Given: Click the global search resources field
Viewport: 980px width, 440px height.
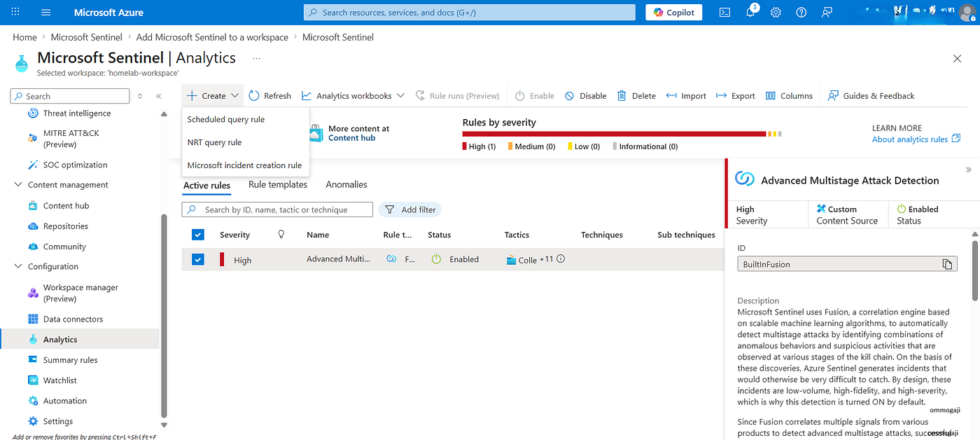Looking at the screenshot, I should [x=470, y=13].
